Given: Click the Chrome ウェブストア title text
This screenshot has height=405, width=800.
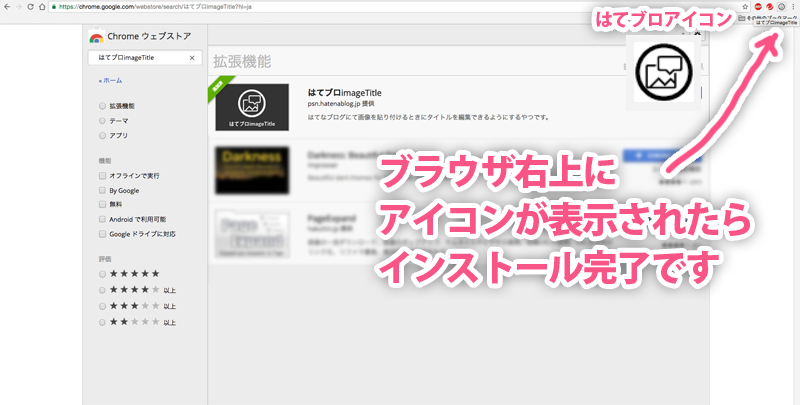Looking at the screenshot, I should [149, 36].
